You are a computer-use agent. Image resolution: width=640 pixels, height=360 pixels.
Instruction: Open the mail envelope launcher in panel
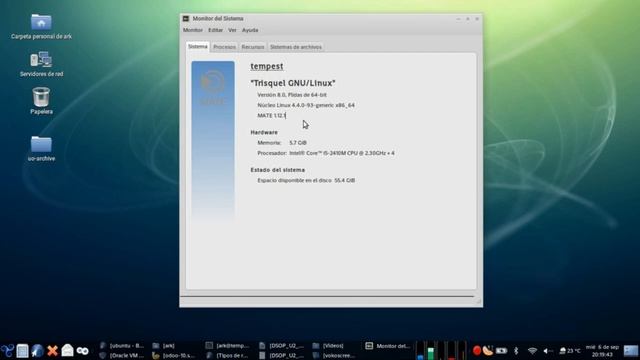tap(67, 350)
